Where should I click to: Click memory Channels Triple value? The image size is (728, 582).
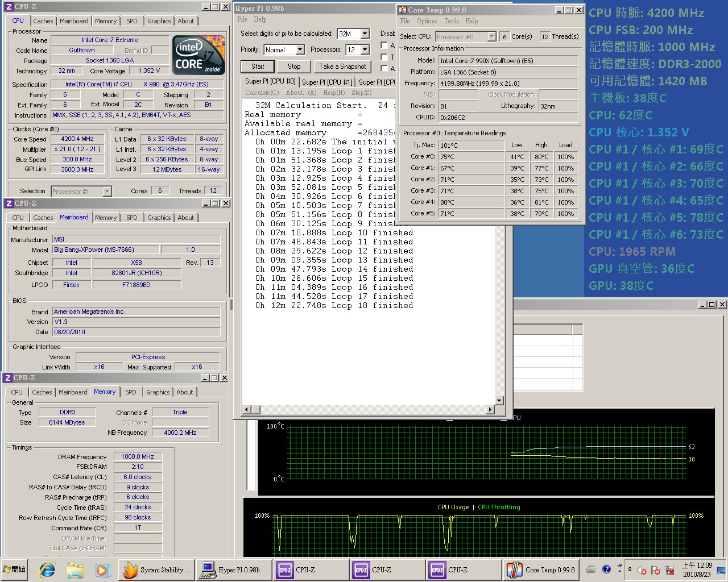(x=180, y=412)
